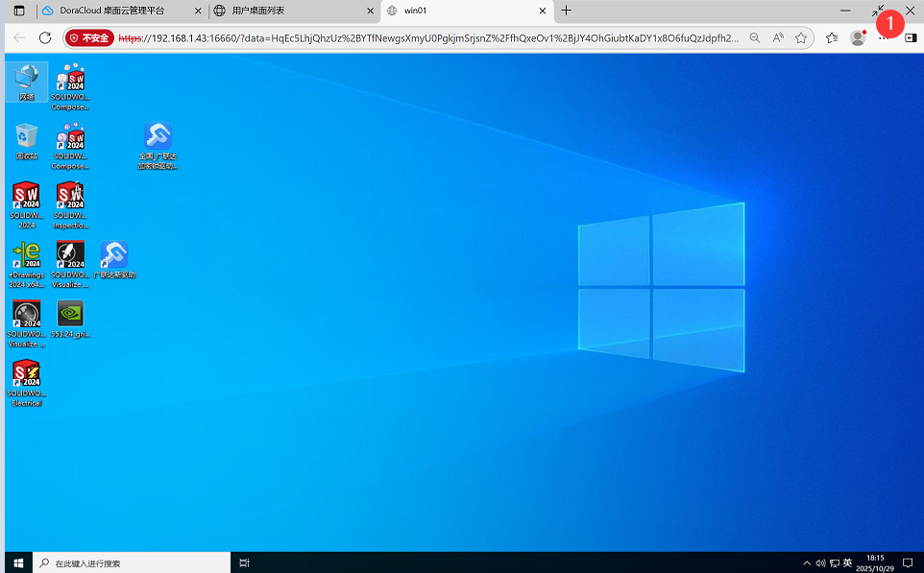Open the 网络 network desktop icon
The image size is (924, 573).
tap(26, 78)
